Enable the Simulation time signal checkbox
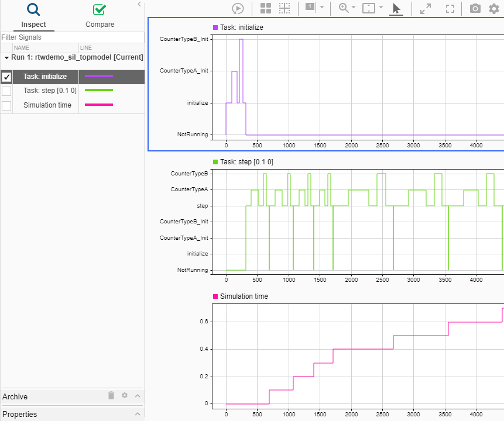 (6, 105)
